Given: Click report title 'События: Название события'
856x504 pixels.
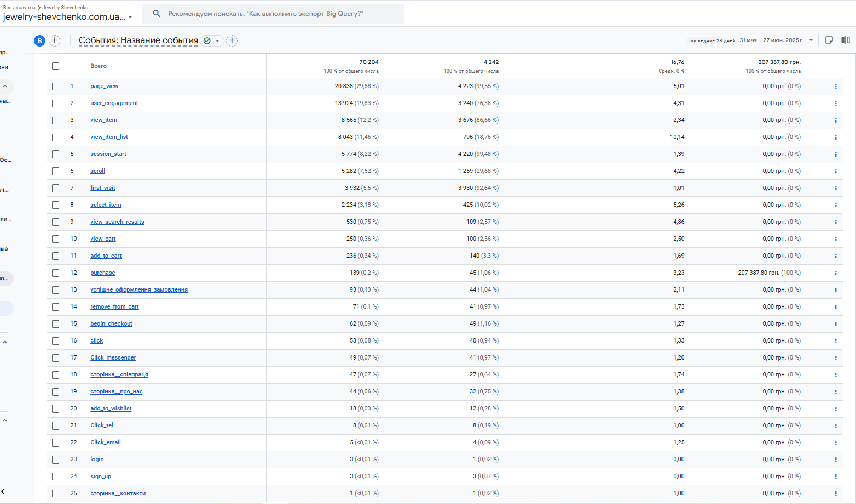Looking at the screenshot, I should click(138, 40).
